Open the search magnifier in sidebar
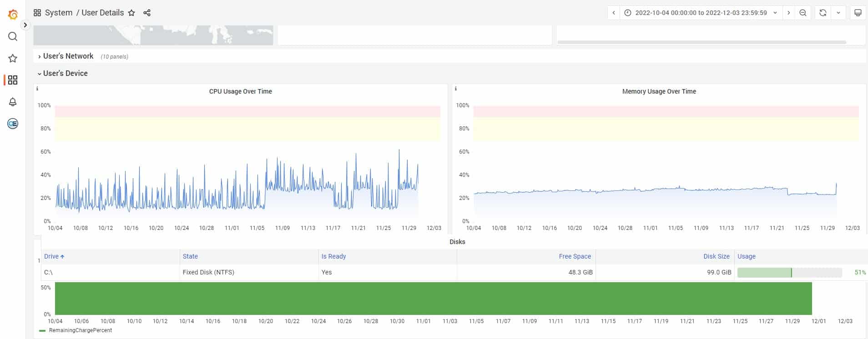The image size is (868, 339). click(x=13, y=36)
